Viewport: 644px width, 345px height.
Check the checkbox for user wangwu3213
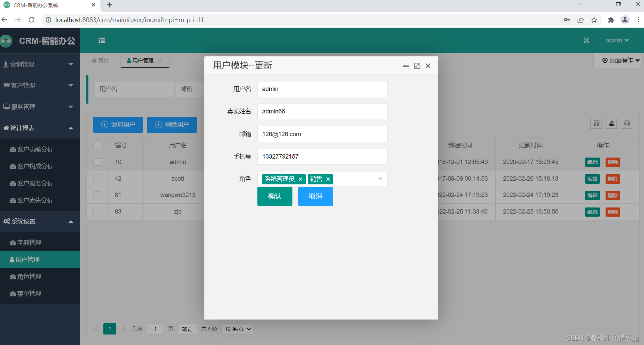(x=97, y=195)
